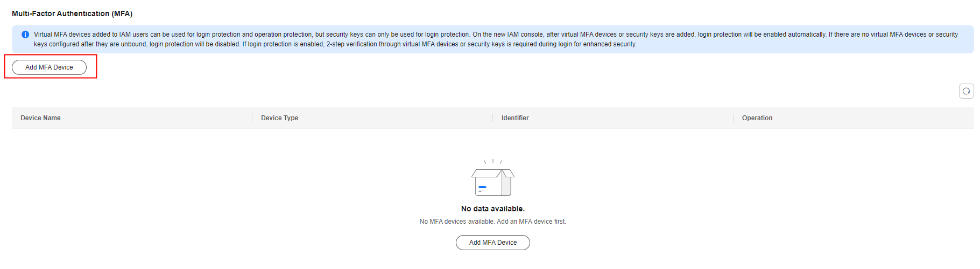
Task: Click divider between Identifier and Operation
Action: (x=733, y=118)
